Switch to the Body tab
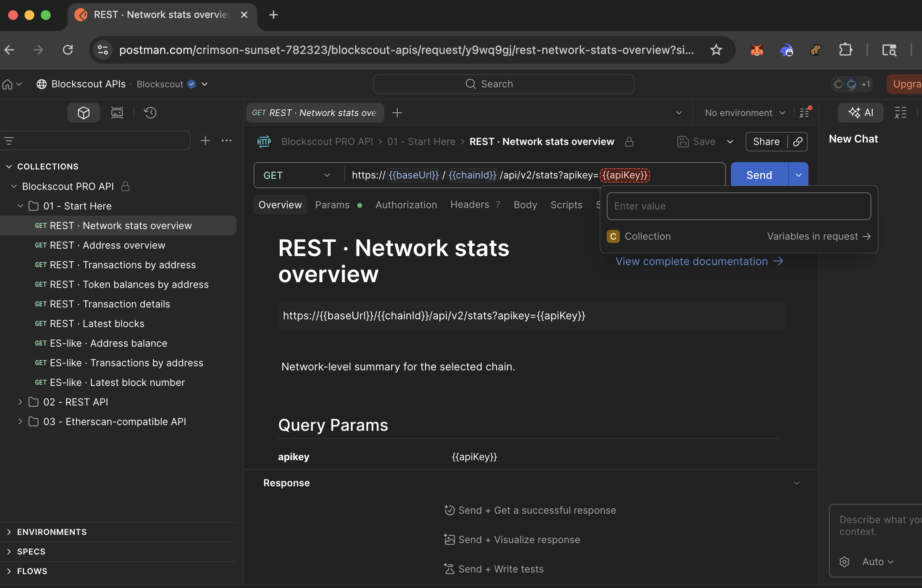This screenshot has height=588, width=922. pos(525,205)
